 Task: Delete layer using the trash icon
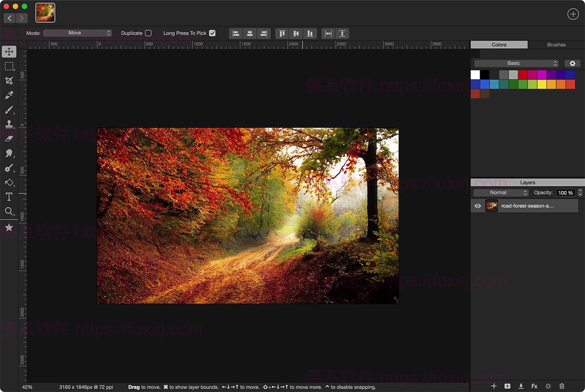(562, 386)
